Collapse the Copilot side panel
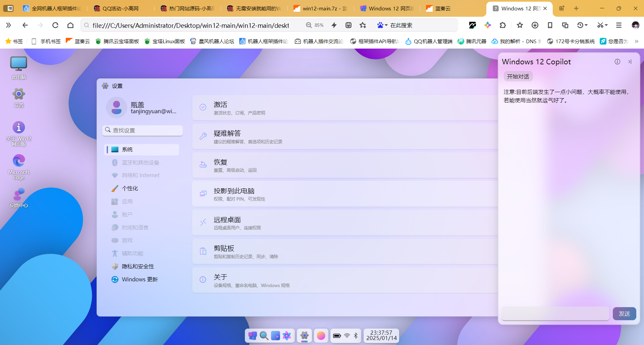This screenshot has width=644, height=345. click(x=630, y=62)
